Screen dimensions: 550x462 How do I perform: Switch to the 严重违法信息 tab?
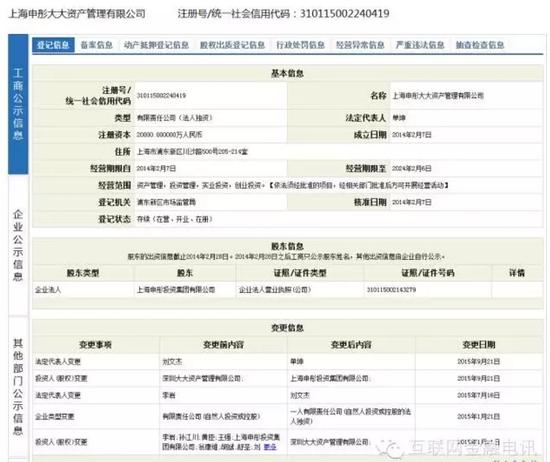point(420,45)
